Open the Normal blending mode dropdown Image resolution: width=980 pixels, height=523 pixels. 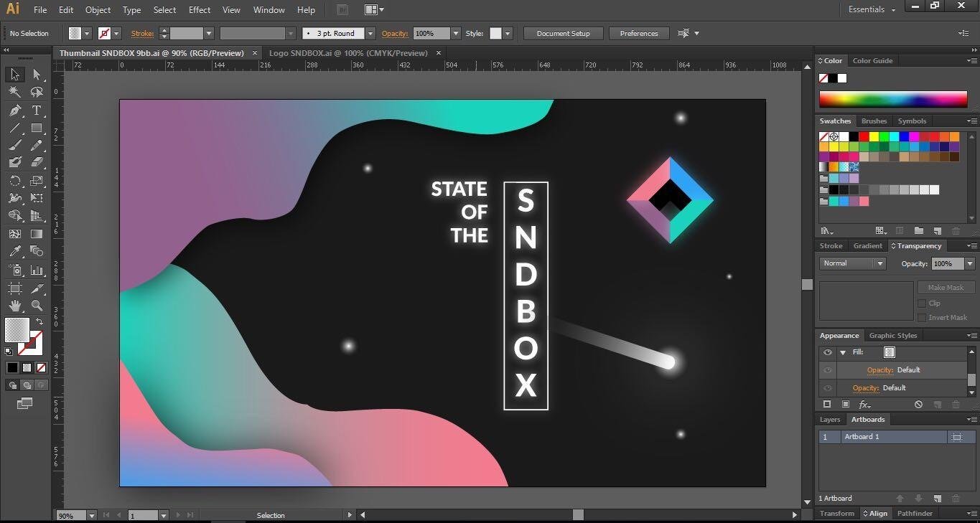(x=852, y=263)
